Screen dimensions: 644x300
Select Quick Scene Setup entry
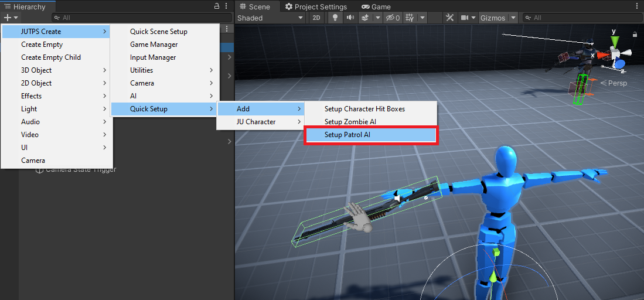164,31
